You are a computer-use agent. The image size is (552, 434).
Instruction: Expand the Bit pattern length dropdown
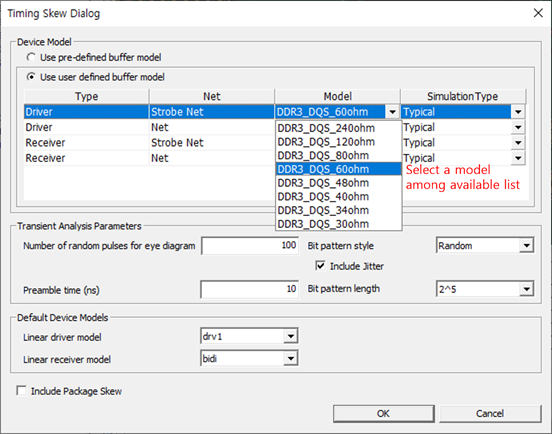(527, 289)
